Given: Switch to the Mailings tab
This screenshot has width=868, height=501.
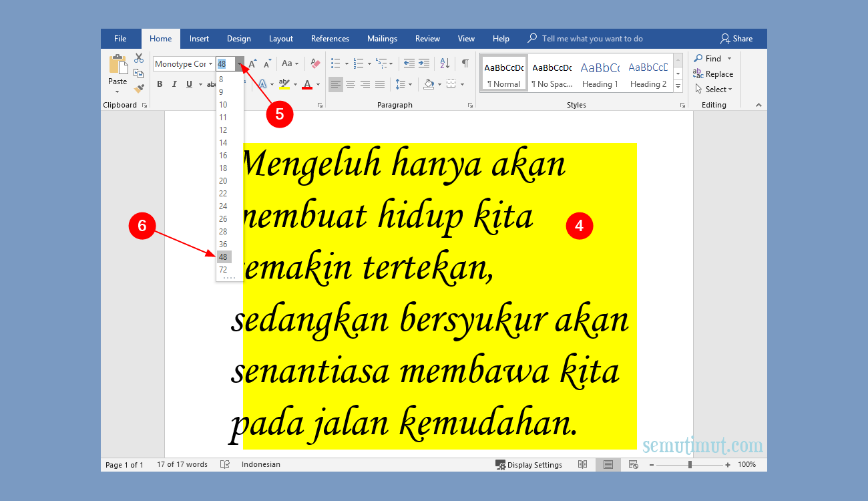Looking at the screenshot, I should [x=382, y=39].
